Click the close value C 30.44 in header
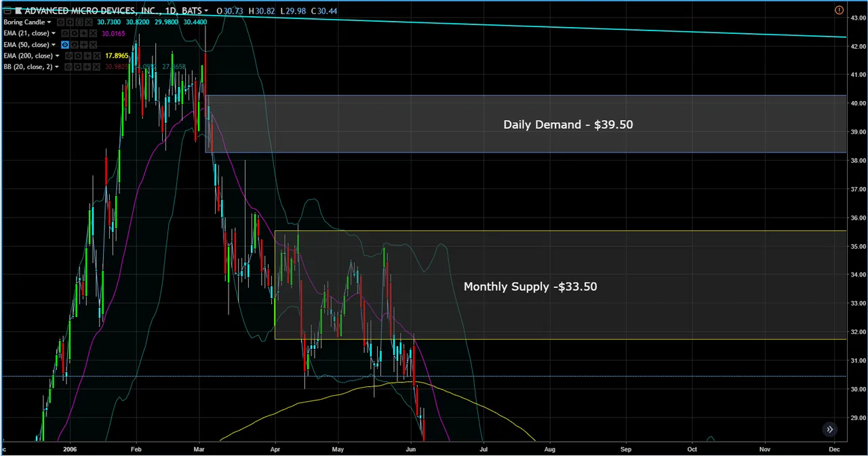This screenshot has width=868, height=456. coord(324,11)
